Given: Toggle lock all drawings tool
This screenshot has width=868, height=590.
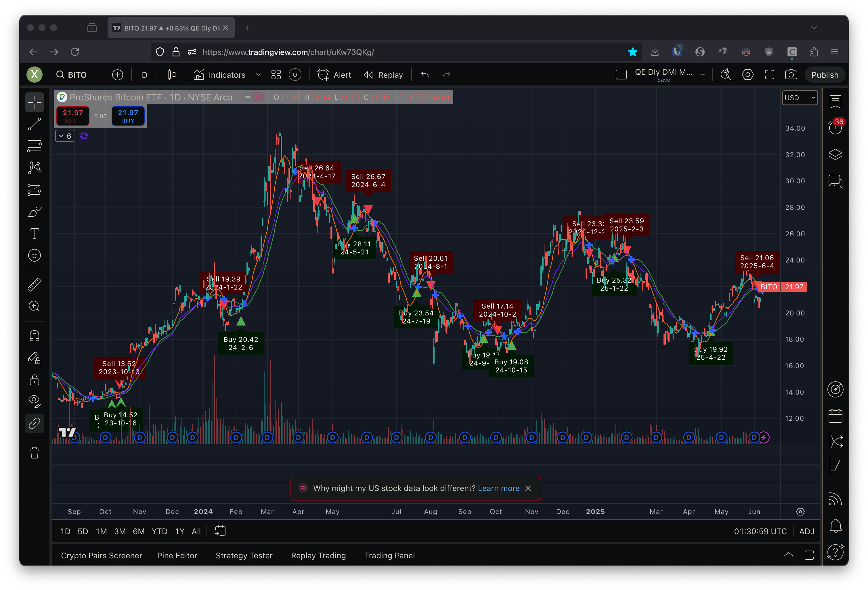Looking at the screenshot, I should tap(34, 380).
